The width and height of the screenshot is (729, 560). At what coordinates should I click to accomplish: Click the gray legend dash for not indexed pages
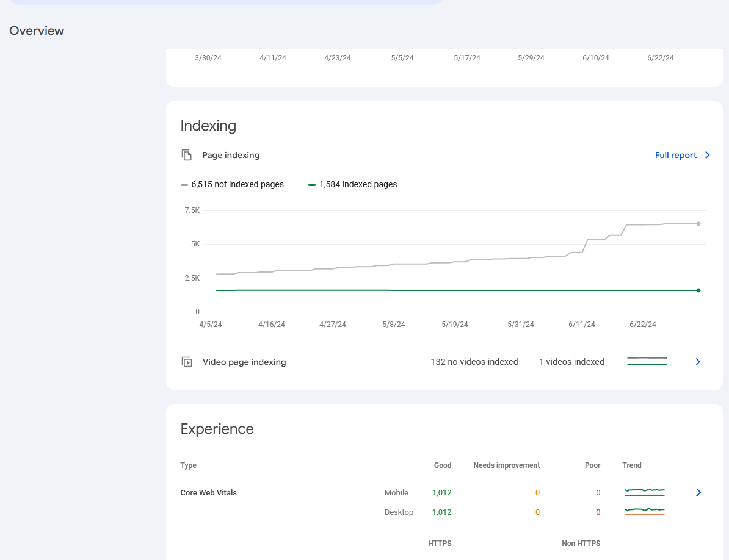point(184,184)
